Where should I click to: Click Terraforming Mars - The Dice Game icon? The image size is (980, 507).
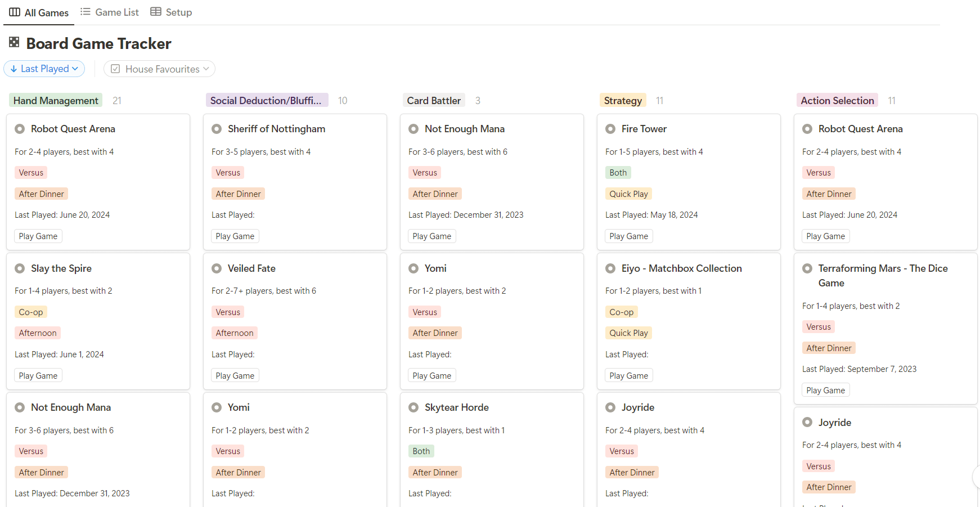point(807,268)
